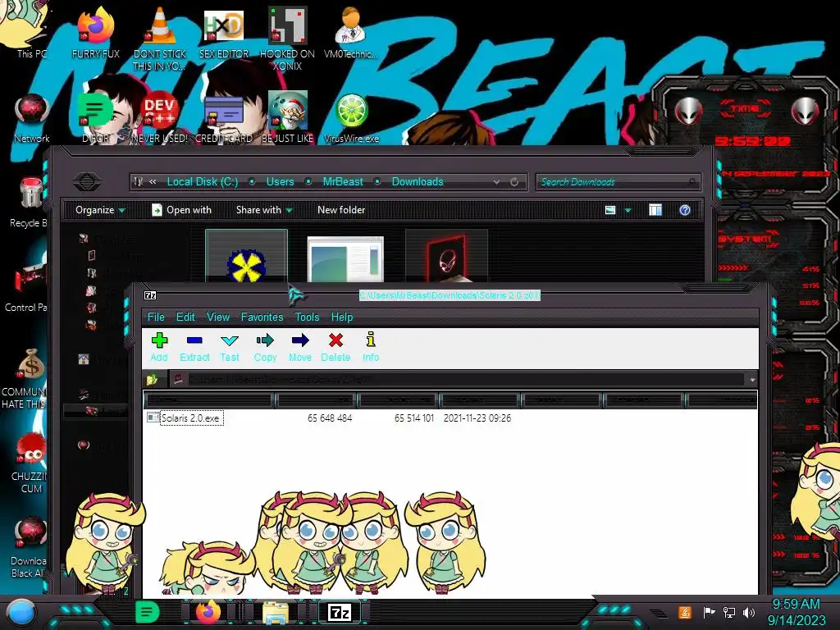Click Local Disk (C:) in address bar
This screenshot has width=840, height=630.
(203, 181)
